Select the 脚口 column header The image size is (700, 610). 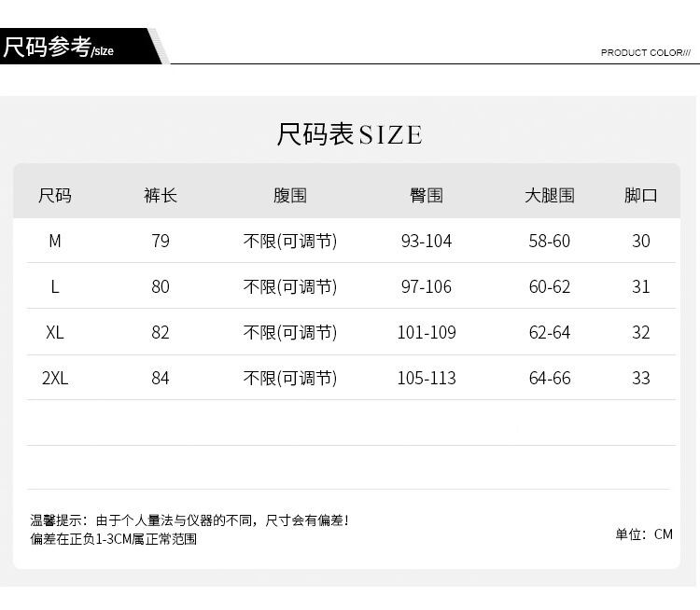(x=640, y=196)
